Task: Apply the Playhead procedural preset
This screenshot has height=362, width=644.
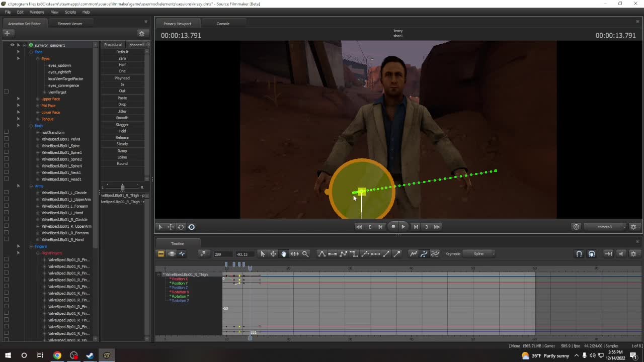Action: 122,78
